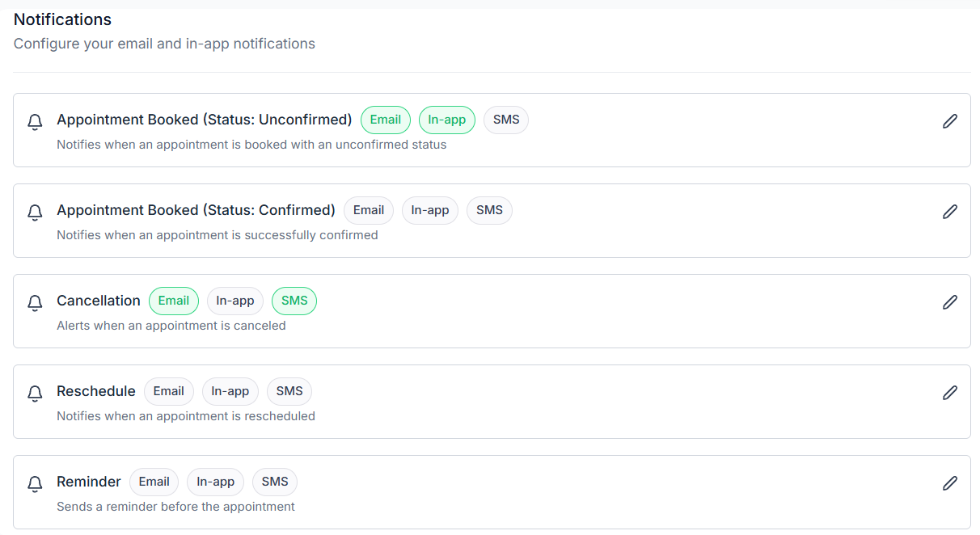980x535 pixels.
Task: Click the edit pencil for Appointment Booked (Confirmed)
Action: tap(949, 212)
